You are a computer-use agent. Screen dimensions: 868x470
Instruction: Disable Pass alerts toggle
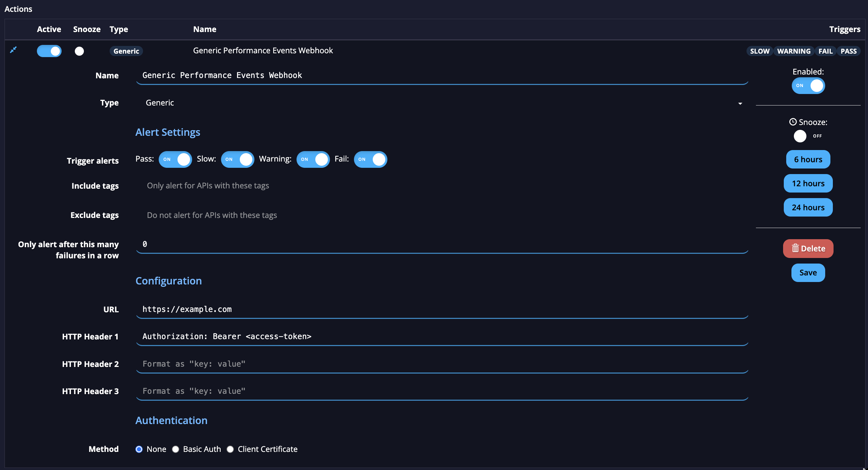coord(175,159)
